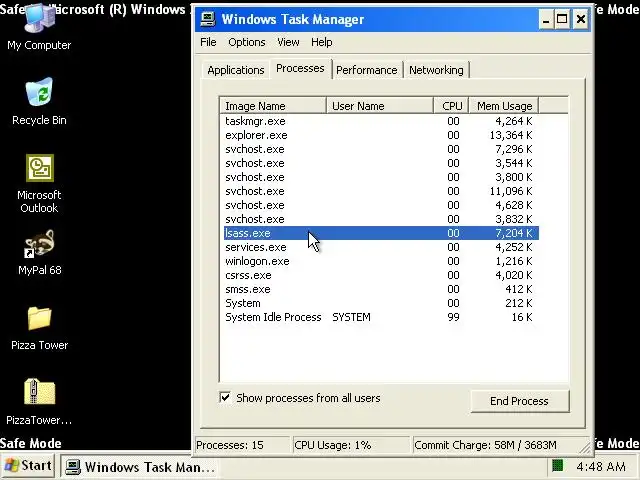Select the System process row
Viewport: 640px width, 480px height.
click(381, 303)
